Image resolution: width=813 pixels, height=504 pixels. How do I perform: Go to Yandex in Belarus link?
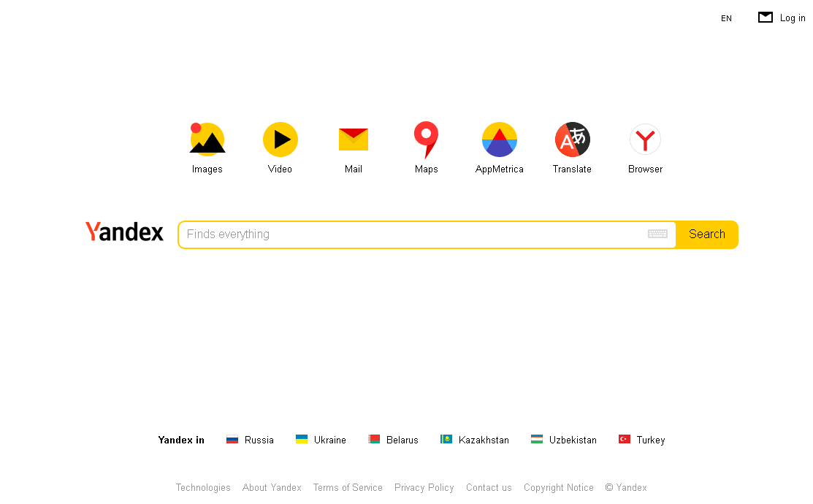402,440
